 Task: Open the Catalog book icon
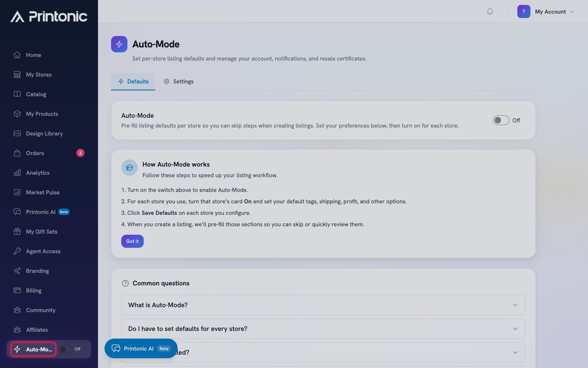(x=17, y=94)
